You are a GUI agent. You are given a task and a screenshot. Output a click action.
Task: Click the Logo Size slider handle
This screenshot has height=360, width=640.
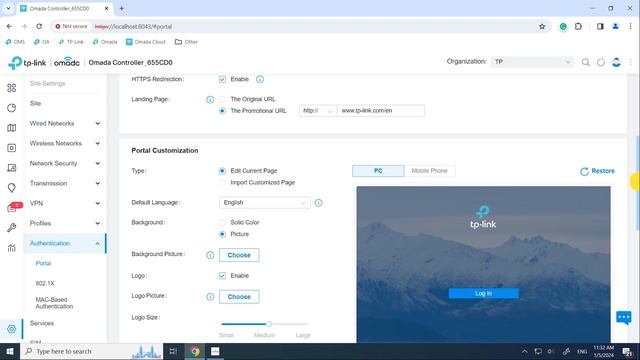pyautogui.click(x=269, y=324)
